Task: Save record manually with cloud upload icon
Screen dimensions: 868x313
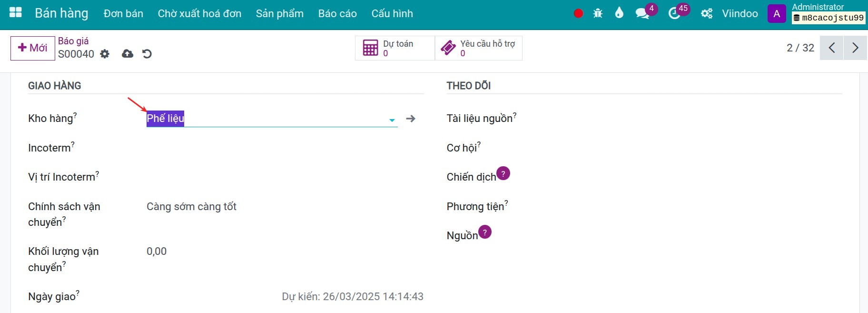Action: click(128, 54)
